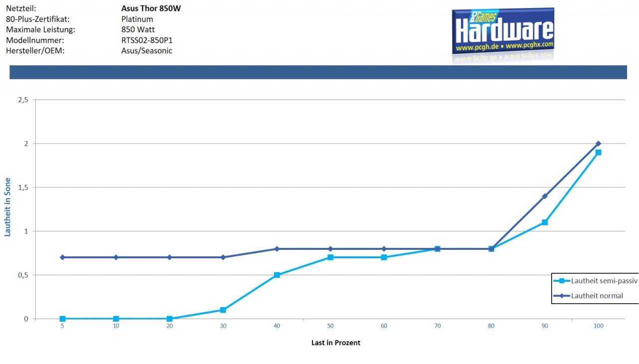This screenshot has height=364, width=639.
Task: Click the PC Games Hardware logo
Action: (503, 31)
